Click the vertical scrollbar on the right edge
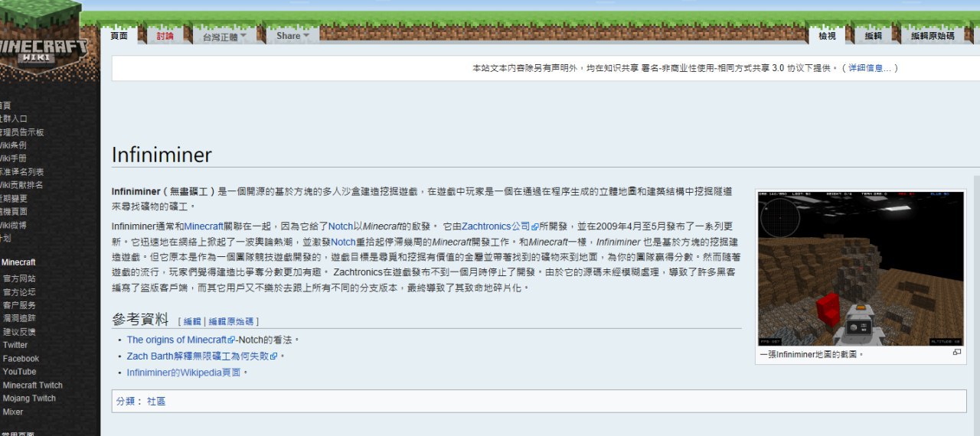Viewport: 980px width, 436px height. coord(976,306)
